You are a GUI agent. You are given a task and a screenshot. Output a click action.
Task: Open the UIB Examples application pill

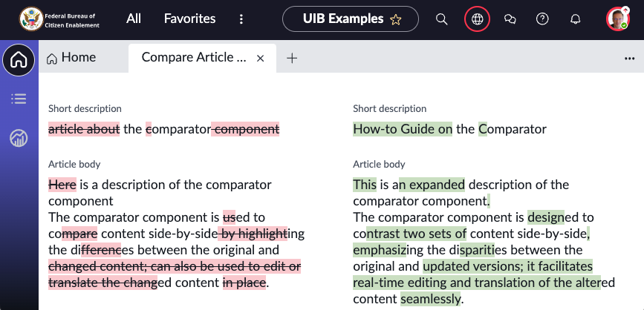pyautogui.click(x=351, y=19)
